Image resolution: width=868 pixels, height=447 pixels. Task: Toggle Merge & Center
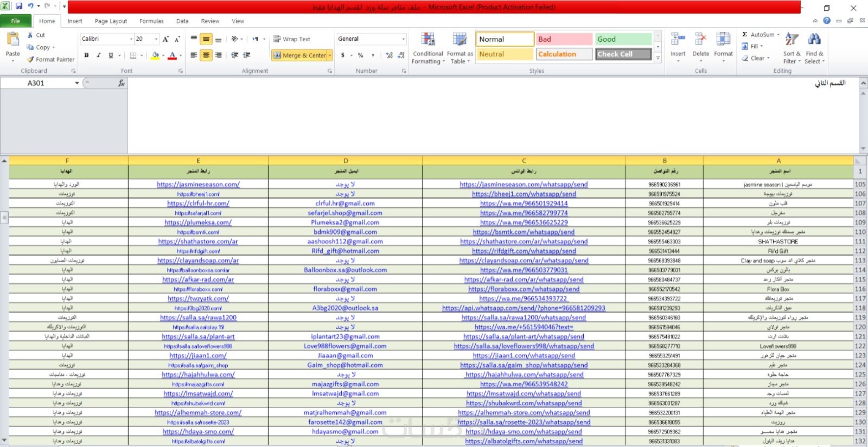click(299, 55)
